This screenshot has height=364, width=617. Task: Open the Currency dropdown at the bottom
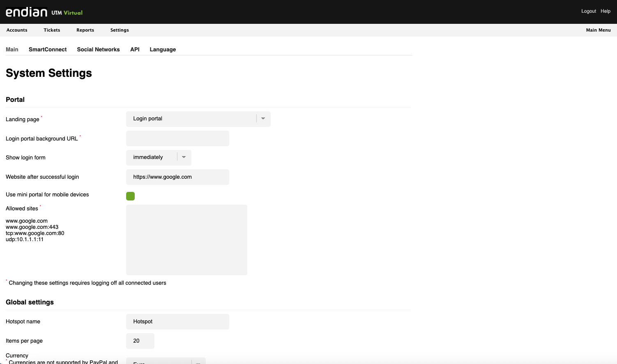[166, 361]
